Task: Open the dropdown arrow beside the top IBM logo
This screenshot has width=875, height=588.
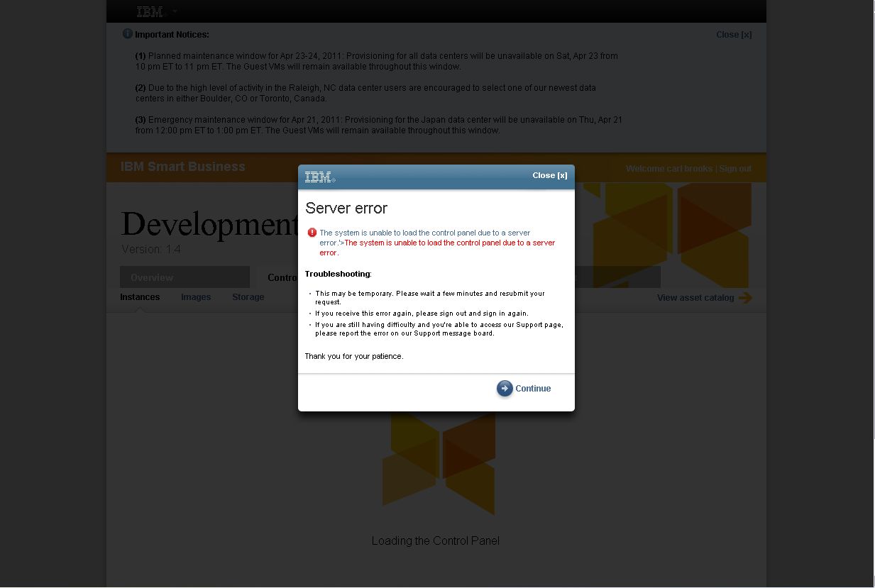Action: (x=175, y=11)
